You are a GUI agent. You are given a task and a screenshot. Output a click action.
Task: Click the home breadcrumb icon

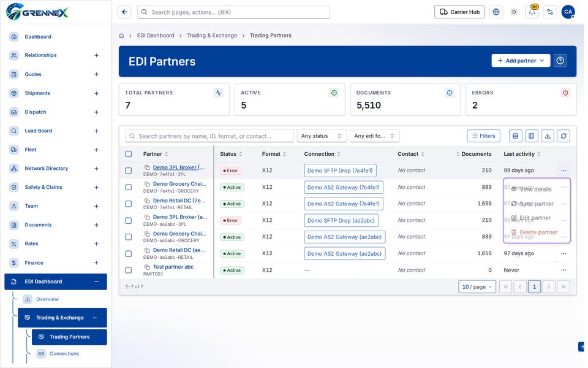[121, 36]
